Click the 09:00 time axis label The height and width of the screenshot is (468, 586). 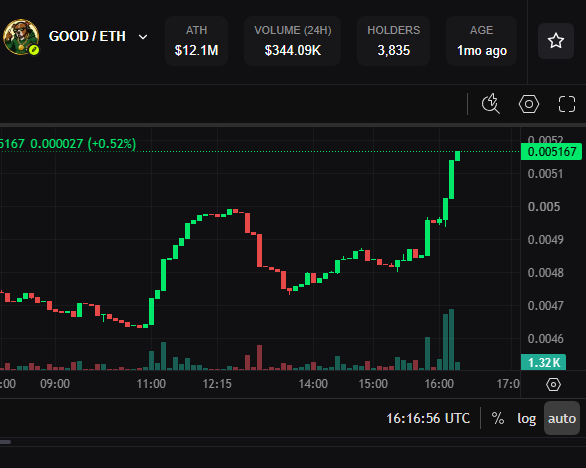(x=55, y=384)
